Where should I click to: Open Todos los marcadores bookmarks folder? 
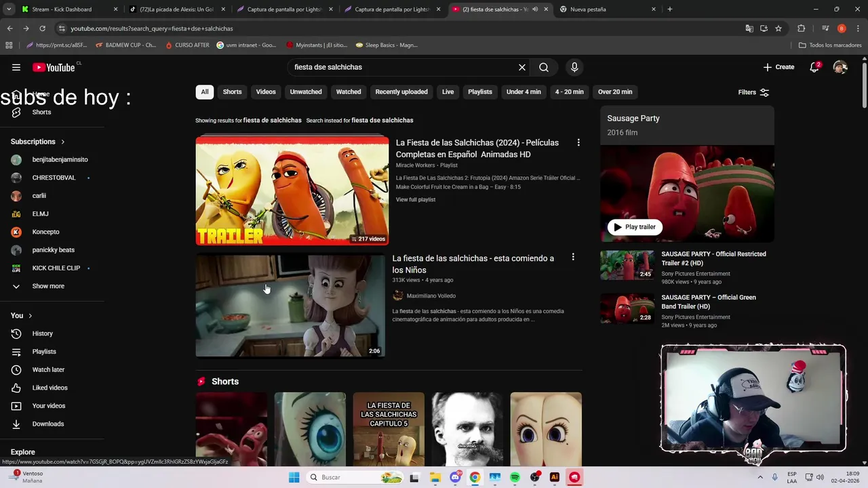(830, 45)
